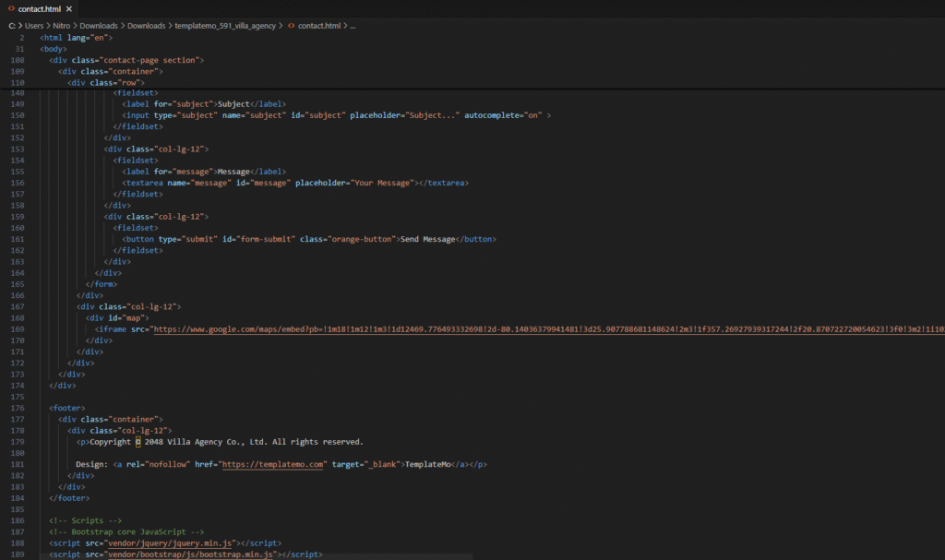This screenshot has height=560, width=945.
Task: Select the contact.html tab
Action: [40, 9]
